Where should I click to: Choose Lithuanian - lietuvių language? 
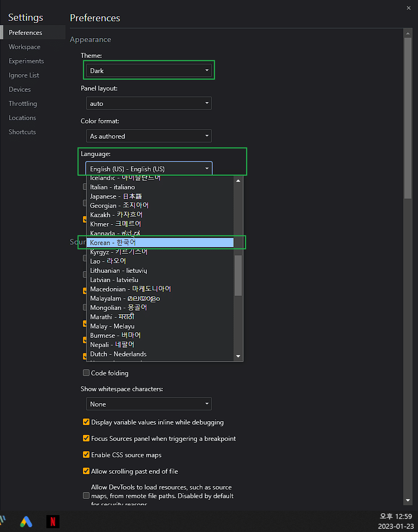160,271
